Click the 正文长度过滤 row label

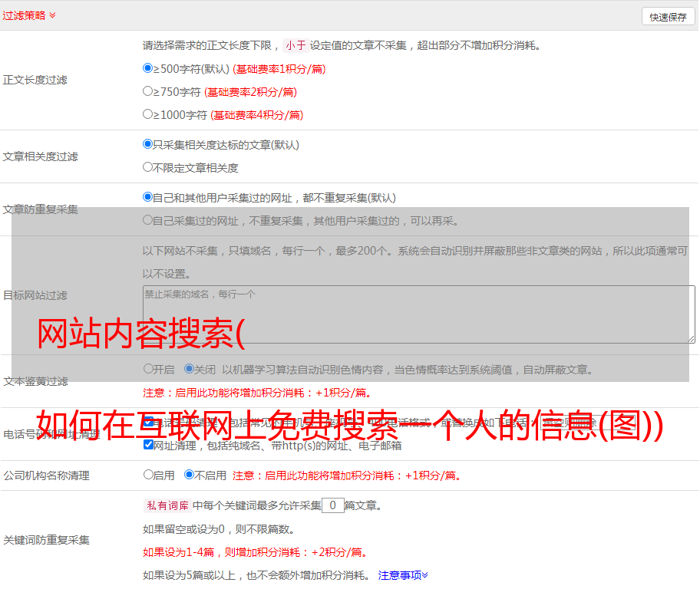click(35, 80)
